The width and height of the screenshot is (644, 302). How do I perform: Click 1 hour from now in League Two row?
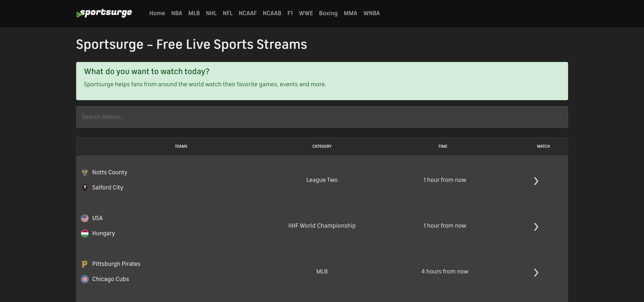tap(445, 180)
